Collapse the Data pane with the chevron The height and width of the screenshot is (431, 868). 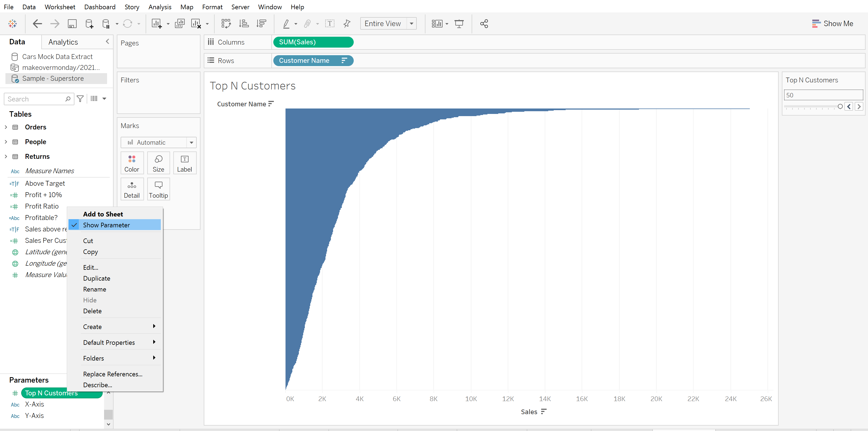tap(108, 41)
